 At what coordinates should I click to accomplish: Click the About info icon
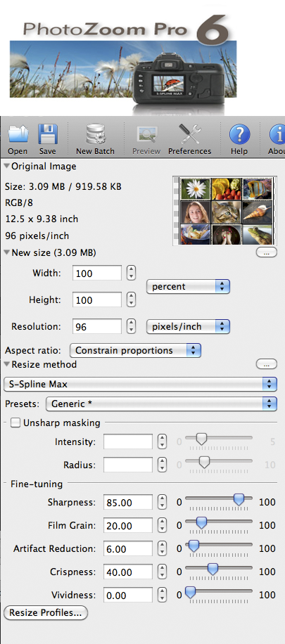pos(277,135)
